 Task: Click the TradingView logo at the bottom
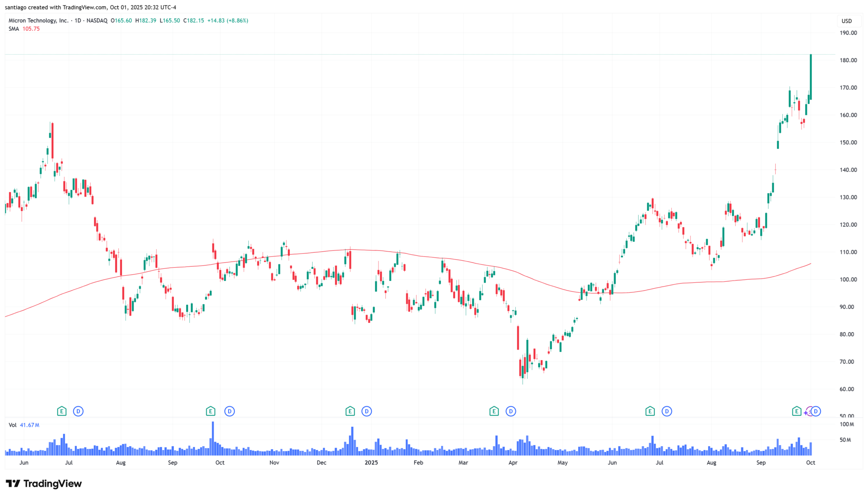tap(44, 484)
